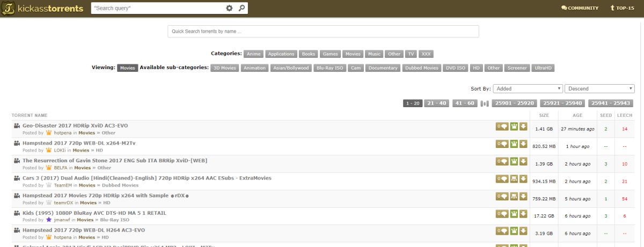Focus the Quick Search torrents field

[x=323, y=32]
